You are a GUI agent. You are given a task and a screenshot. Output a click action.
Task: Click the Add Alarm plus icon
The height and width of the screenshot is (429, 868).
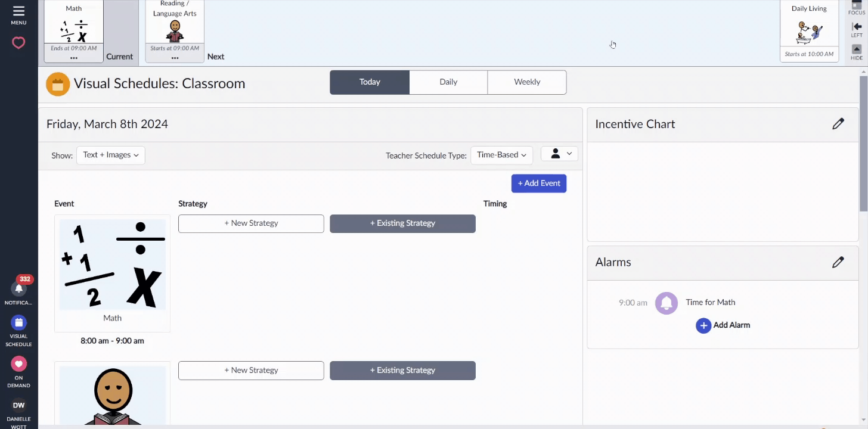(x=703, y=325)
